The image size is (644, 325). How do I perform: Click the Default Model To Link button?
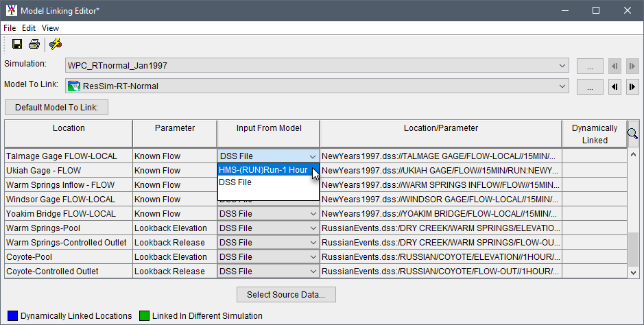(x=57, y=107)
